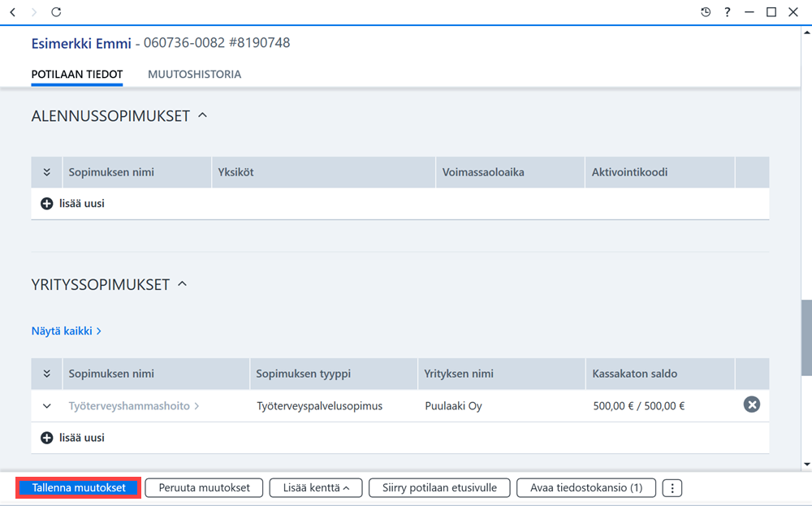
Task: Click the plus icon under Työterveyshammashoito row
Action: coord(46,438)
